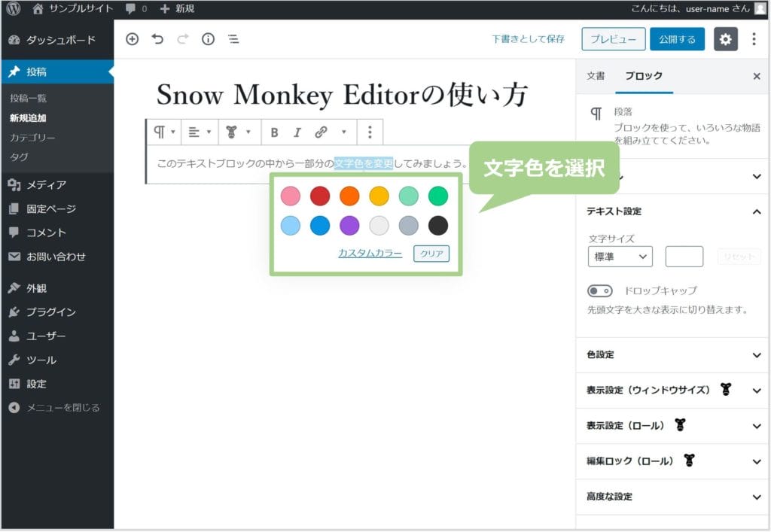Open the more tools vertical dots menu
Viewport: 771px width, 532px height.
(754, 39)
